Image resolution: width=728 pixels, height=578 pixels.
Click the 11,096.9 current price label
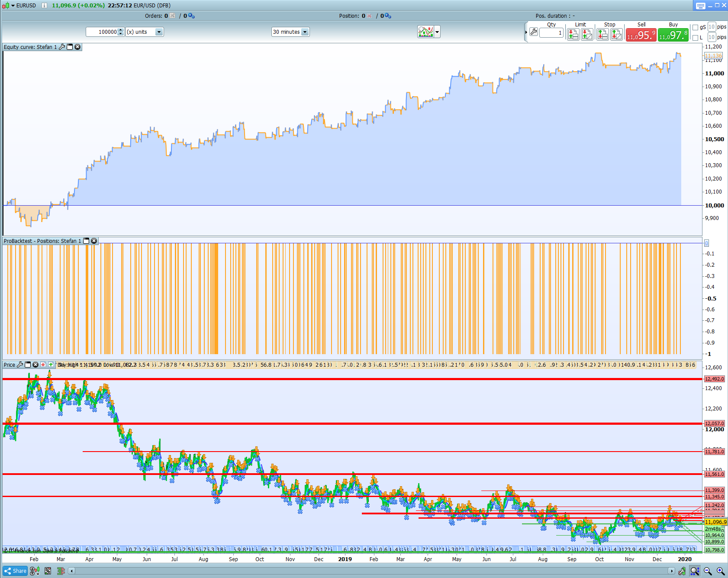(715, 522)
